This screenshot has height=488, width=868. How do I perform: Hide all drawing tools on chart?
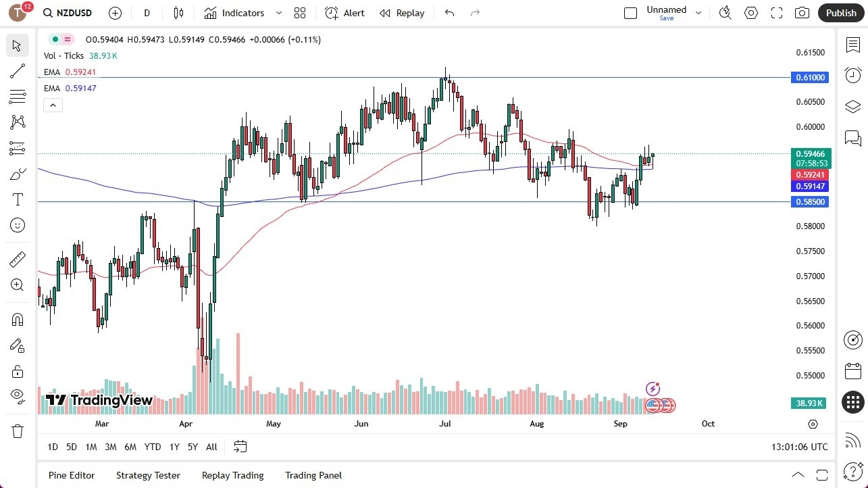click(x=17, y=396)
